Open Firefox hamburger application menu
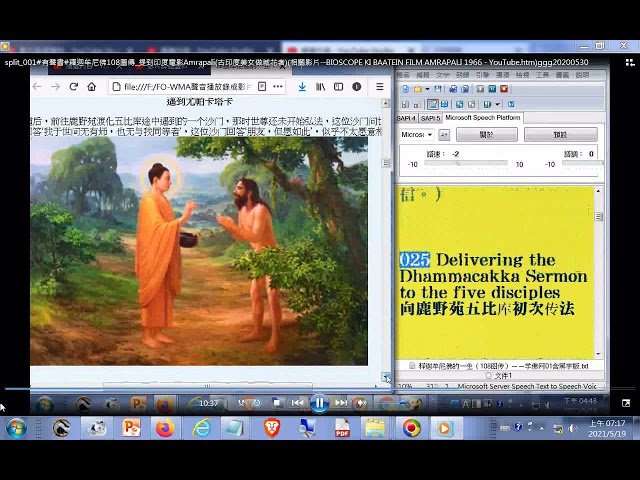Viewport: 640px width, 480px height. (x=380, y=87)
